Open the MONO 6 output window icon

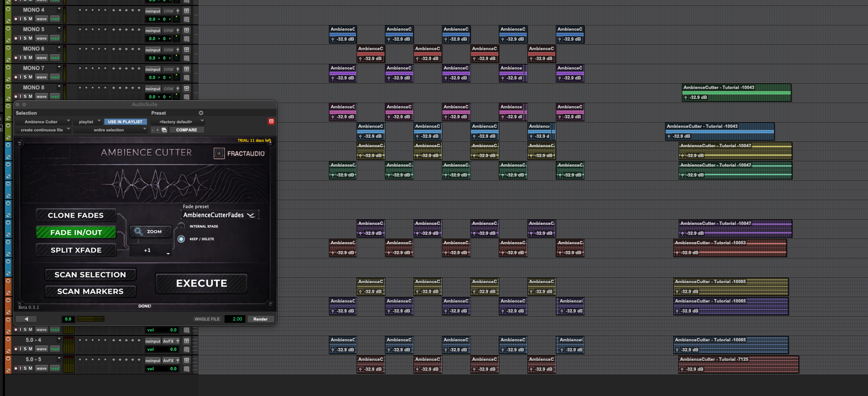click(x=187, y=50)
